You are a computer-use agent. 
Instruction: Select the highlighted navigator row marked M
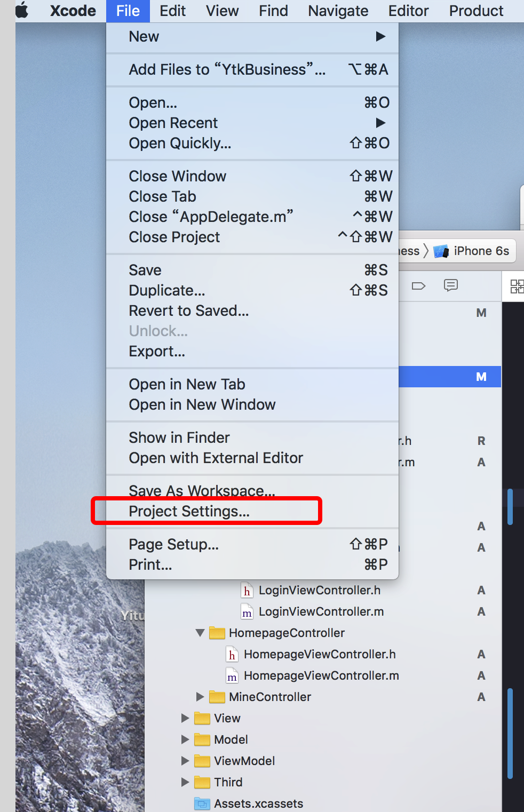click(x=450, y=377)
